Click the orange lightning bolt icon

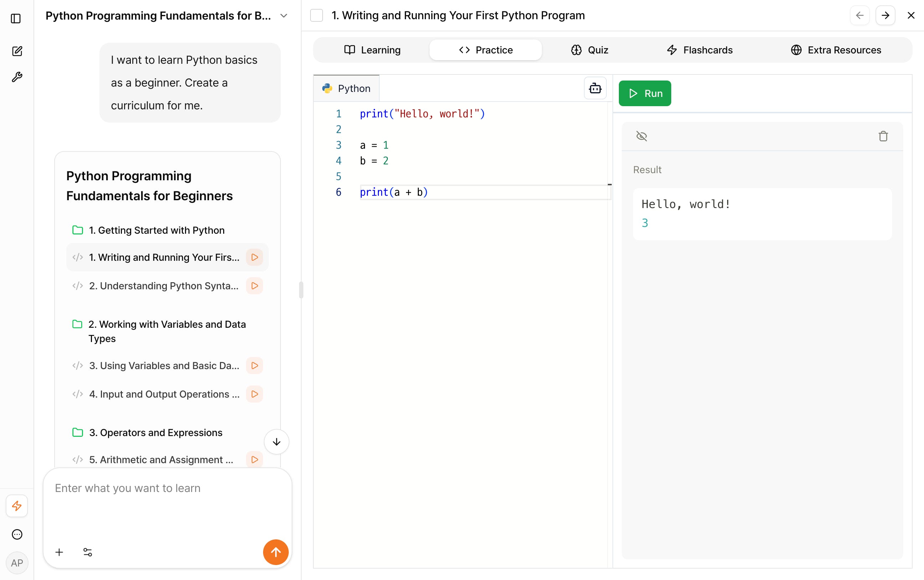17,506
